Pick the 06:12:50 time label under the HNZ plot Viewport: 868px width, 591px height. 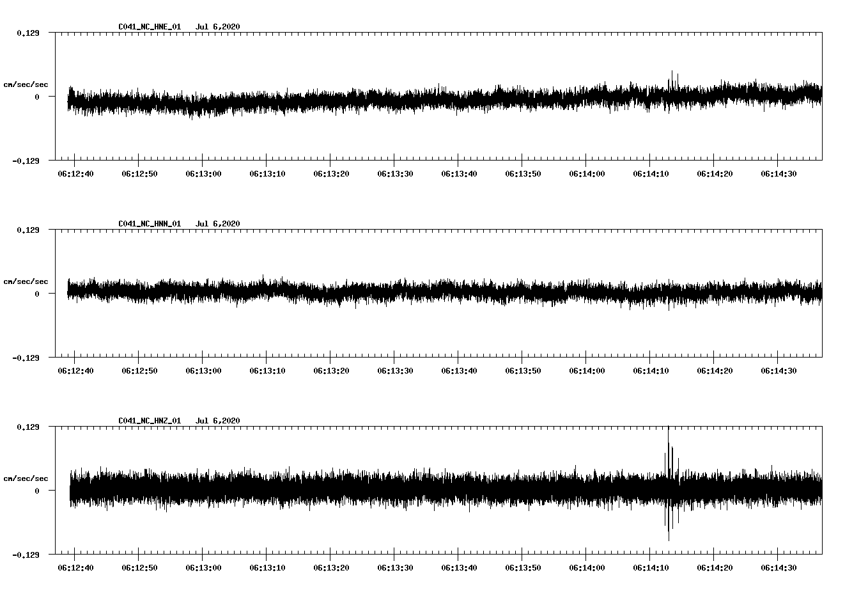coord(139,567)
